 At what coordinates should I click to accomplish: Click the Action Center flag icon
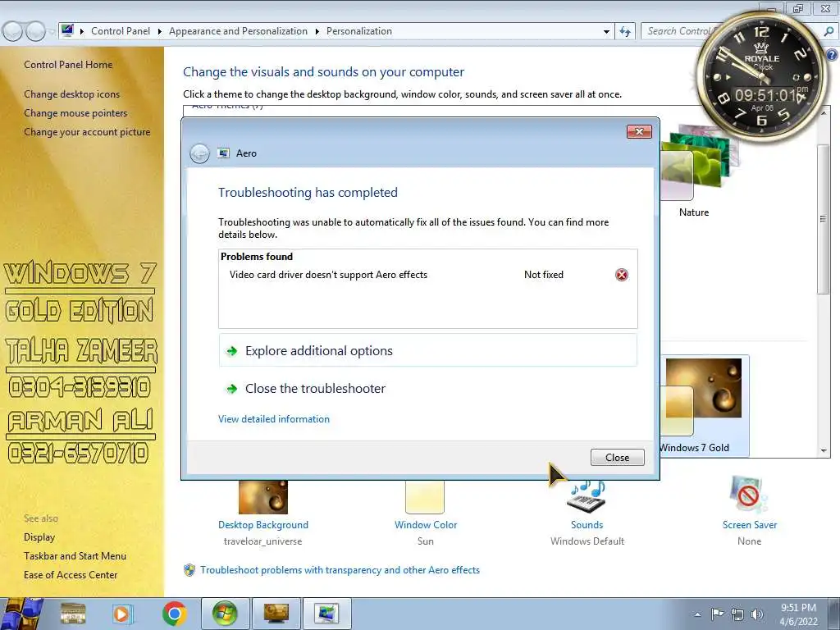click(717, 614)
